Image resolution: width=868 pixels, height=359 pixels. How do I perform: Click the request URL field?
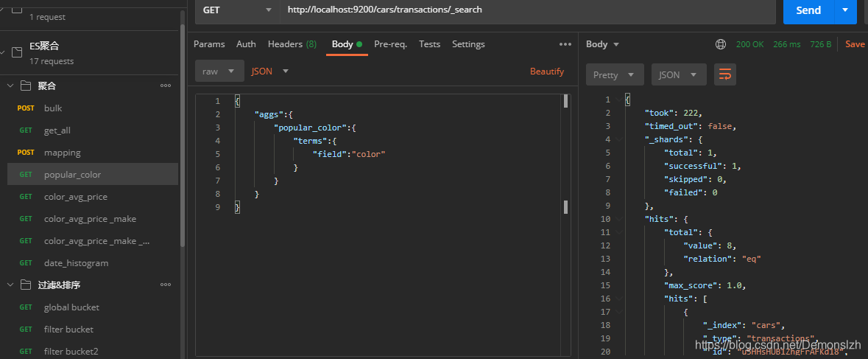528,10
